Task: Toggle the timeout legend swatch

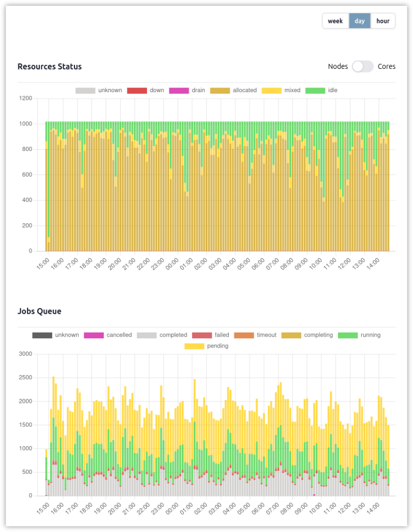Action: click(x=244, y=335)
